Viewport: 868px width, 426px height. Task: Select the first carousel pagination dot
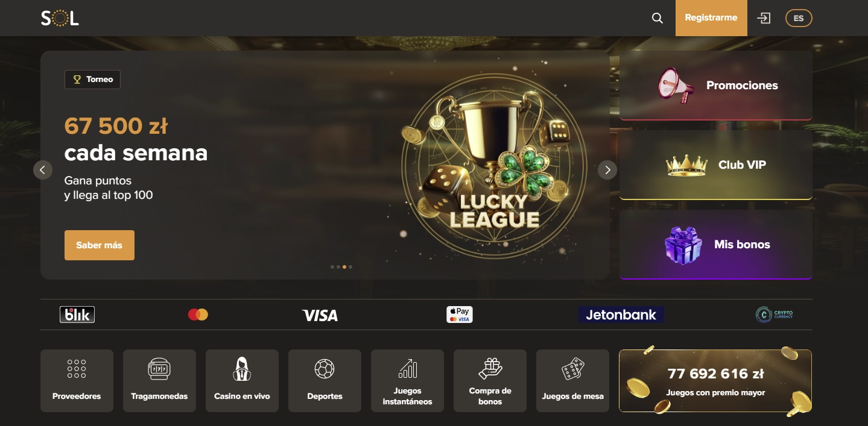[x=332, y=266]
